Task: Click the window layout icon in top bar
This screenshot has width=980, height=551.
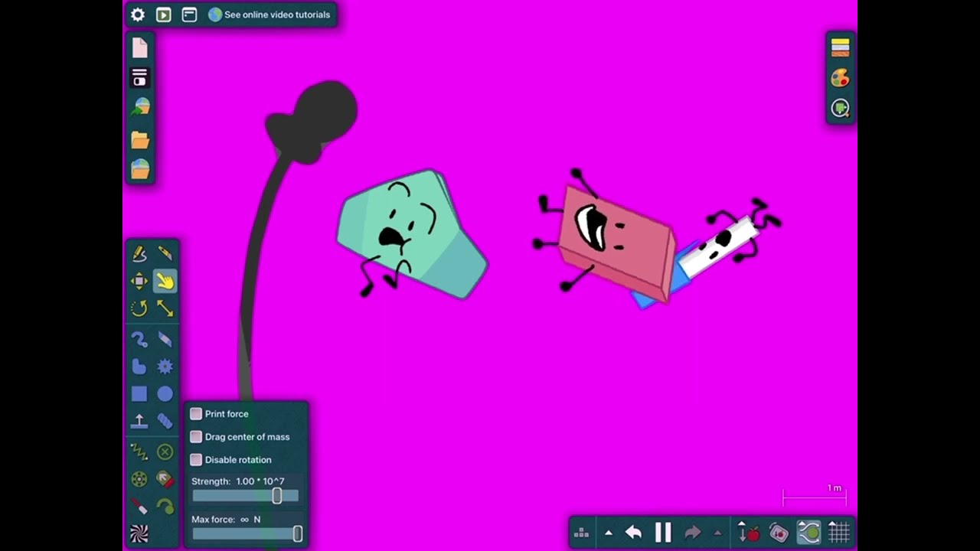Action: pyautogui.click(x=189, y=15)
